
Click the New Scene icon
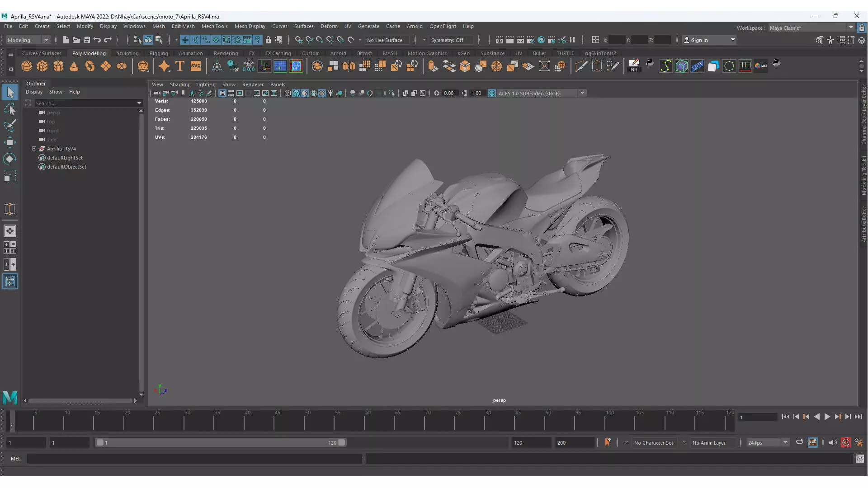coord(66,40)
